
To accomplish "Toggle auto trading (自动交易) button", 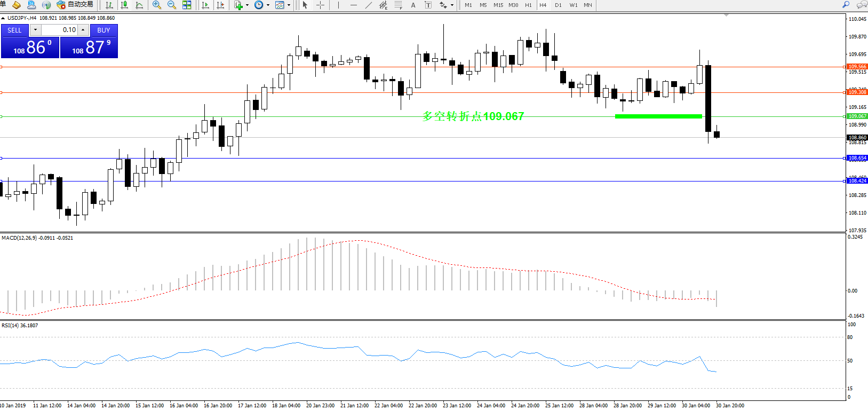I will tap(75, 5).
